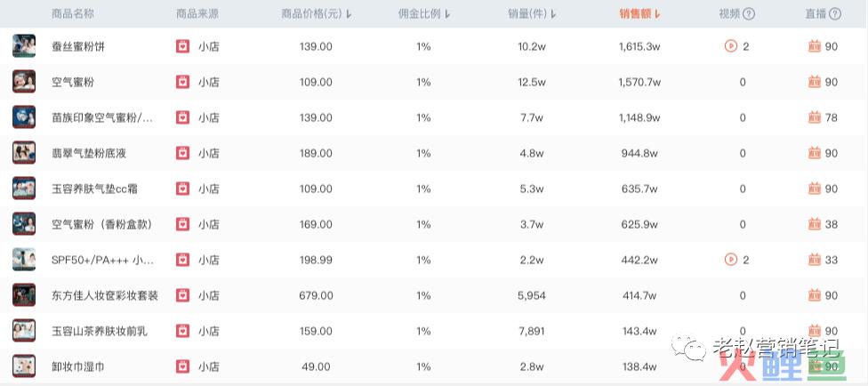Click 直播 live icon in SPF50+/PA+++ row
Viewport: 868px width, 386px height.
point(815,259)
